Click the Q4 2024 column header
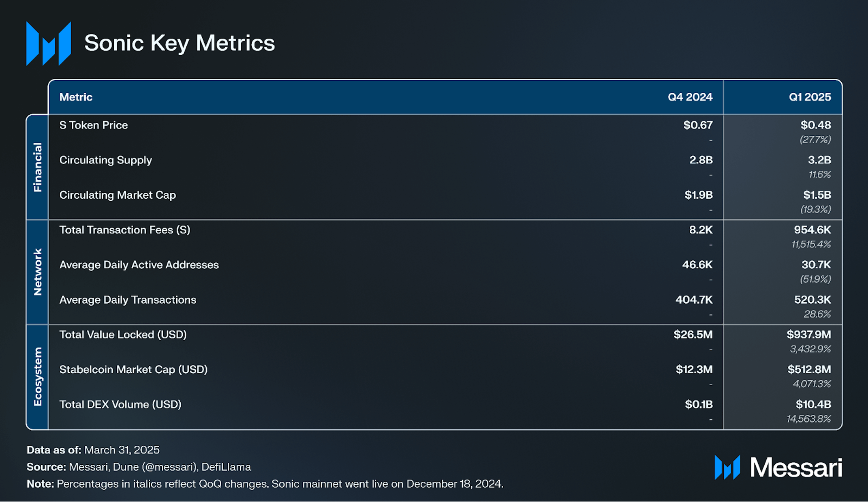868x502 pixels. [690, 97]
